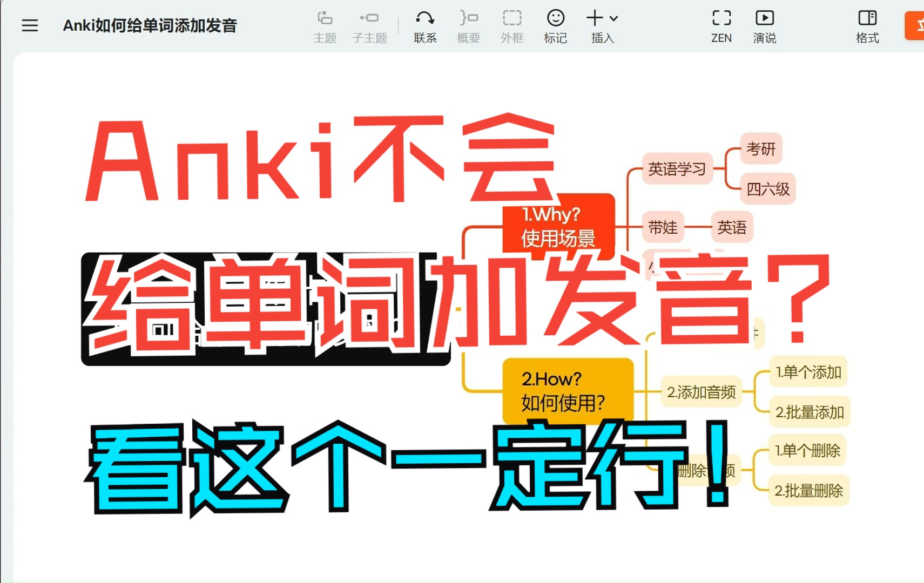The image size is (924, 583).
Task: Select the 2.批量删除 node
Action: pos(808,491)
